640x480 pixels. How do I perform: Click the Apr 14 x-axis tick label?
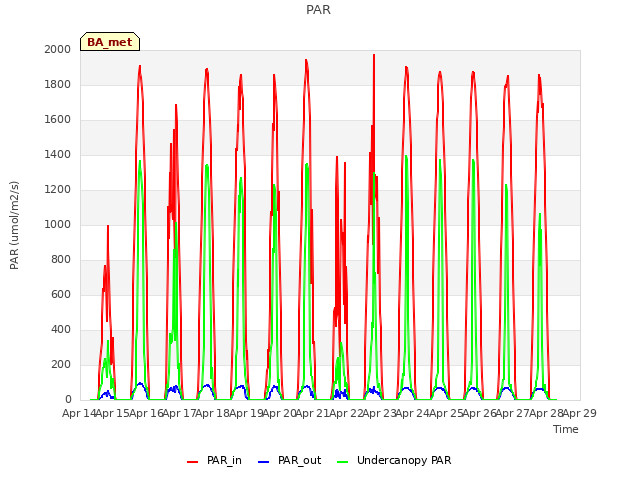pyautogui.click(x=79, y=413)
